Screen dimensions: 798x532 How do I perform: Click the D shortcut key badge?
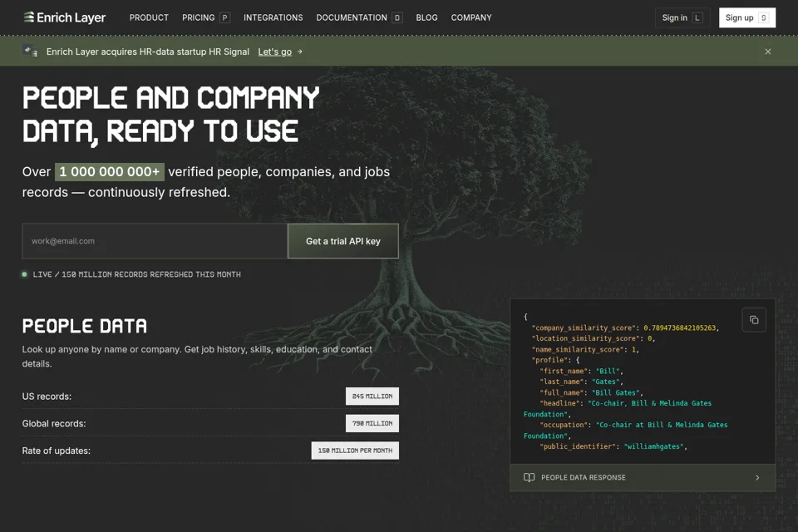pyautogui.click(x=397, y=17)
